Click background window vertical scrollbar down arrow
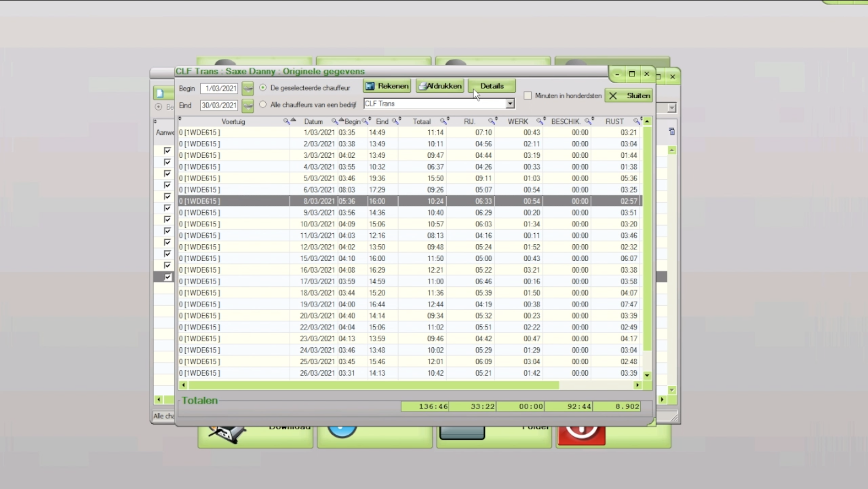The image size is (868, 489). click(672, 390)
